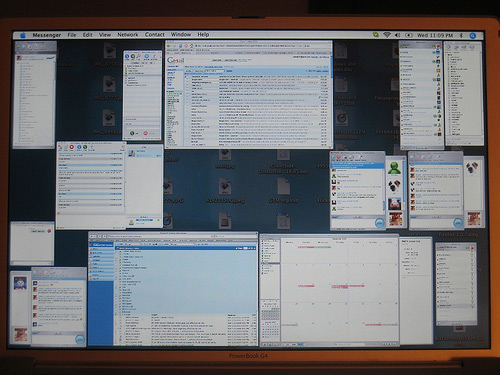Open the Window menu
This screenshot has width=500, height=375.
tap(181, 34)
